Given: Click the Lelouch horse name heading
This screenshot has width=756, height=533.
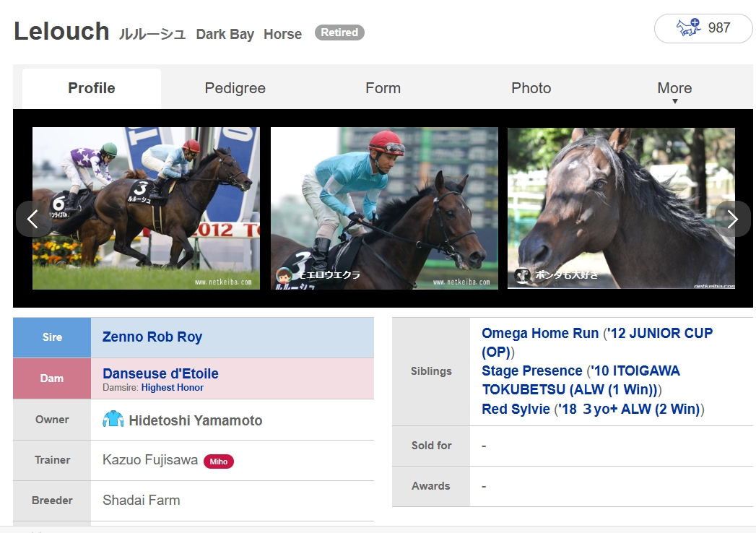Looking at the screenshot, I should (x=61, y=31).
